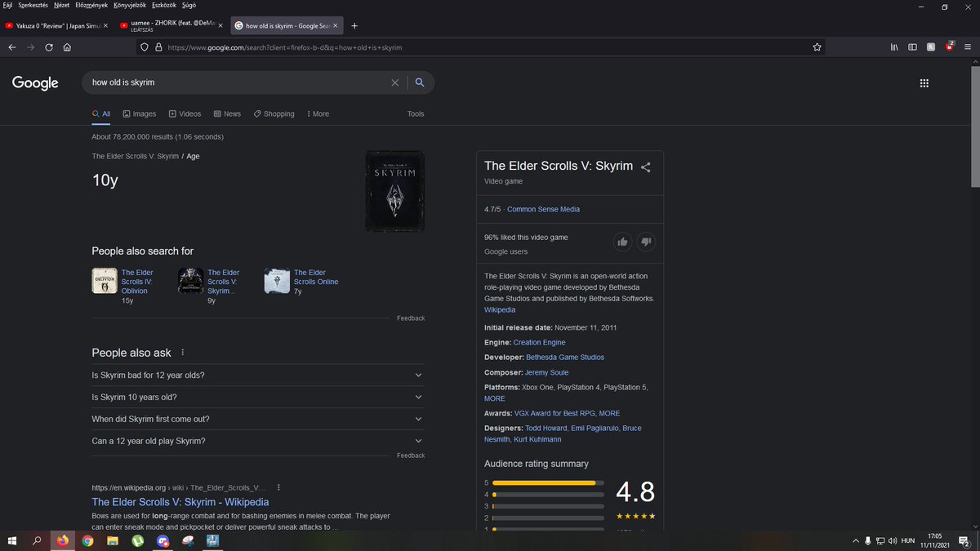The height and width of the screenshot is (551, 980).
Task: Expand 'Can a 12 year old play Skyrim?'
Action: click(258, 441)
